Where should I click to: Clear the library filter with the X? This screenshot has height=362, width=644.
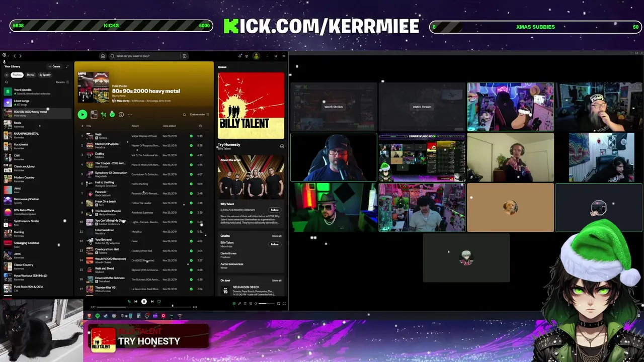(x=7, y=75)
